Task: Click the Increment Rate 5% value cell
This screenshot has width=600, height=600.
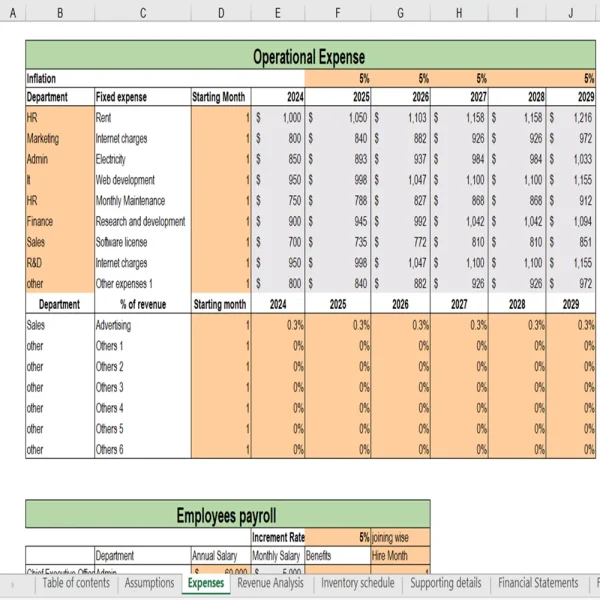Action: (338, 537)
